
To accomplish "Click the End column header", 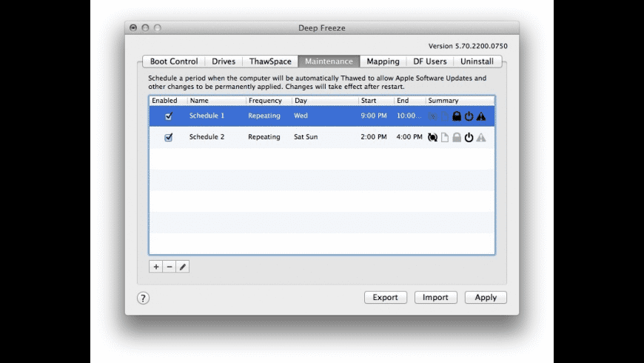I will [410, 101].
